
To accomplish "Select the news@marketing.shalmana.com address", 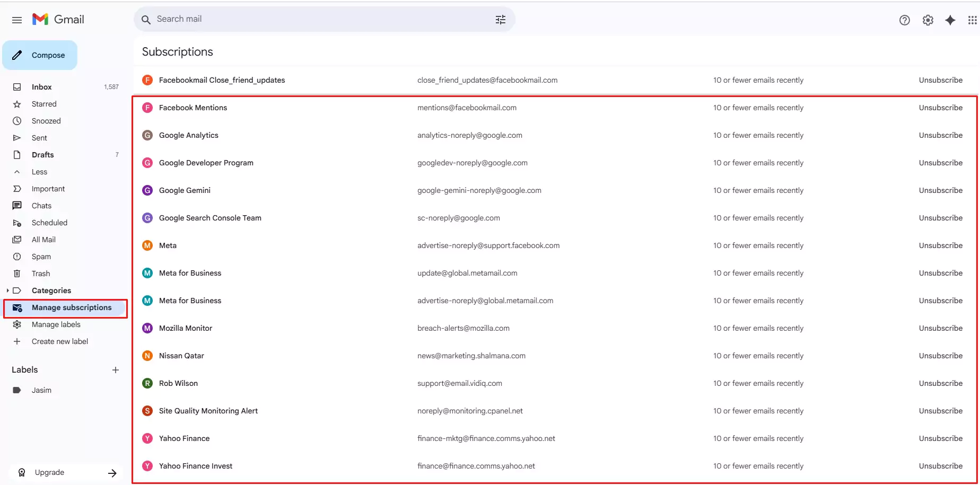I will coord(471,356).
